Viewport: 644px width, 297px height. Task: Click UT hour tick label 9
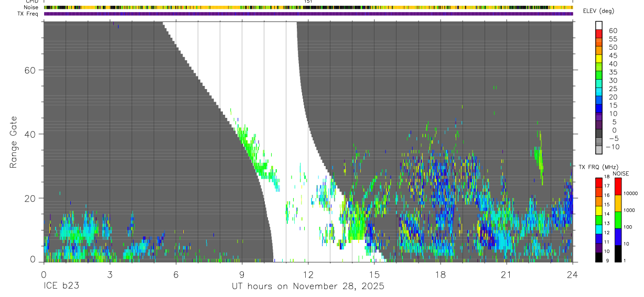pyautogui.click(x=242, y=274)
